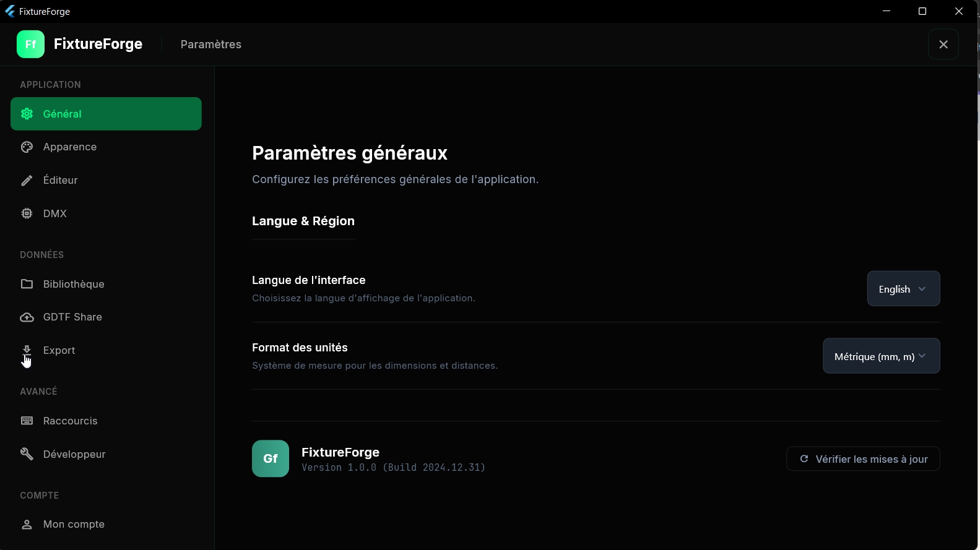Select Raccourcis in the sidebar
980x550 pixels.
(x=106, y=421)
